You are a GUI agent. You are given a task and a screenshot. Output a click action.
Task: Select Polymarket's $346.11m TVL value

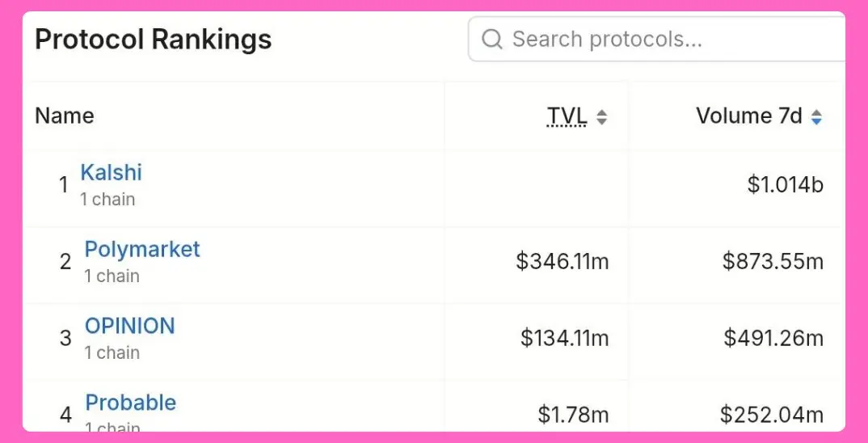coord(563,261)
